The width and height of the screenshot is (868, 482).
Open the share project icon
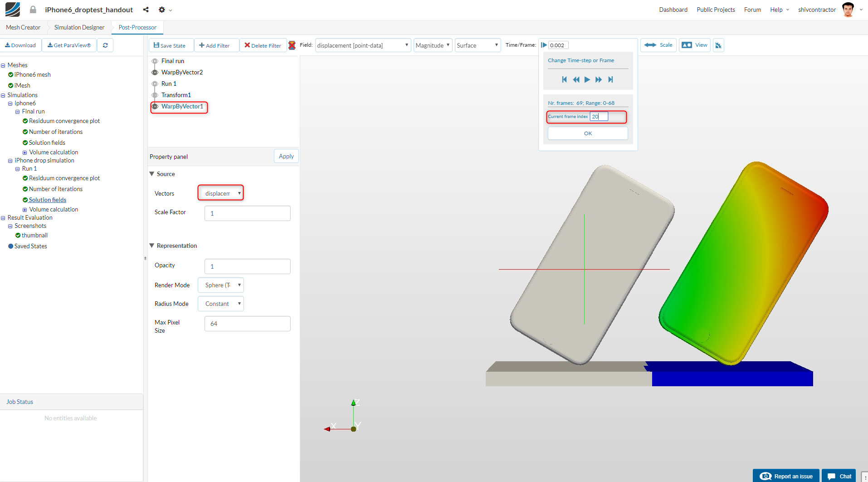point(146,10)
